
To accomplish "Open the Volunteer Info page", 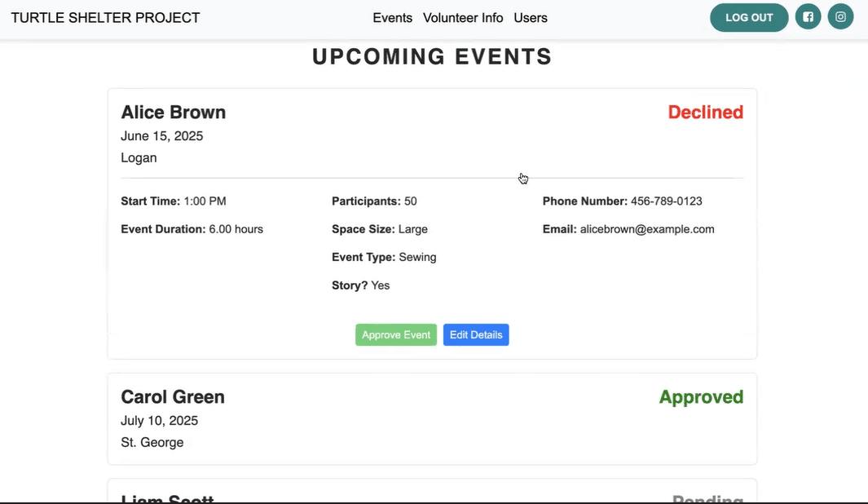I will coord(463,18).
